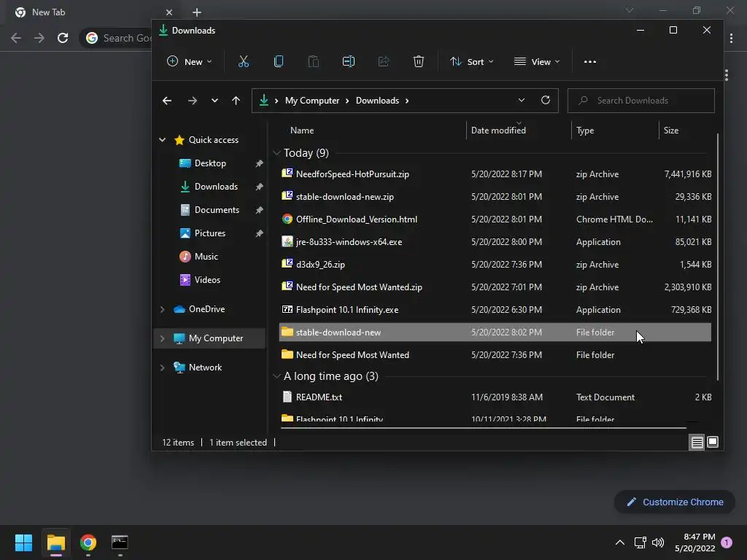The height and width of the screenshot is (560, 747).
Task: Collapse the Today (9) group
Action: pos(276,153)
